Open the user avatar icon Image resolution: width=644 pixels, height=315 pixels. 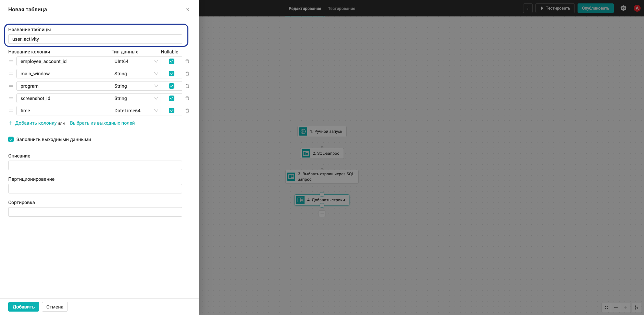tap(637, 8)
